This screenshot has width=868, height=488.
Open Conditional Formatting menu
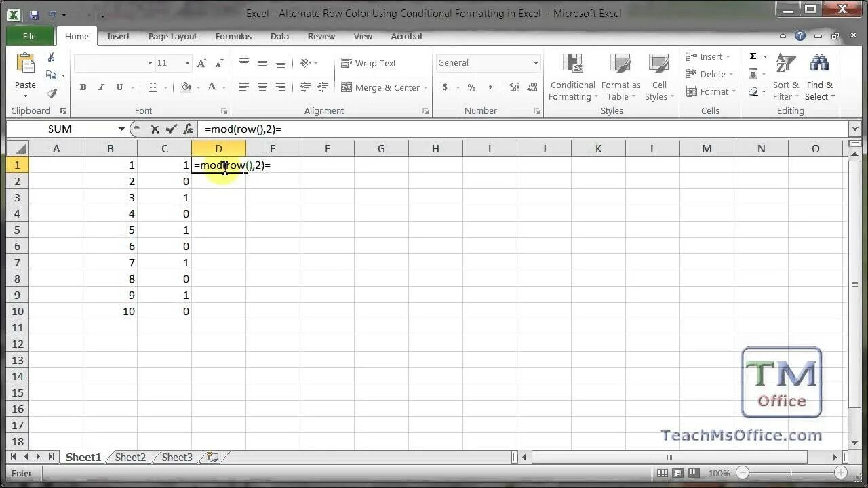573,77
